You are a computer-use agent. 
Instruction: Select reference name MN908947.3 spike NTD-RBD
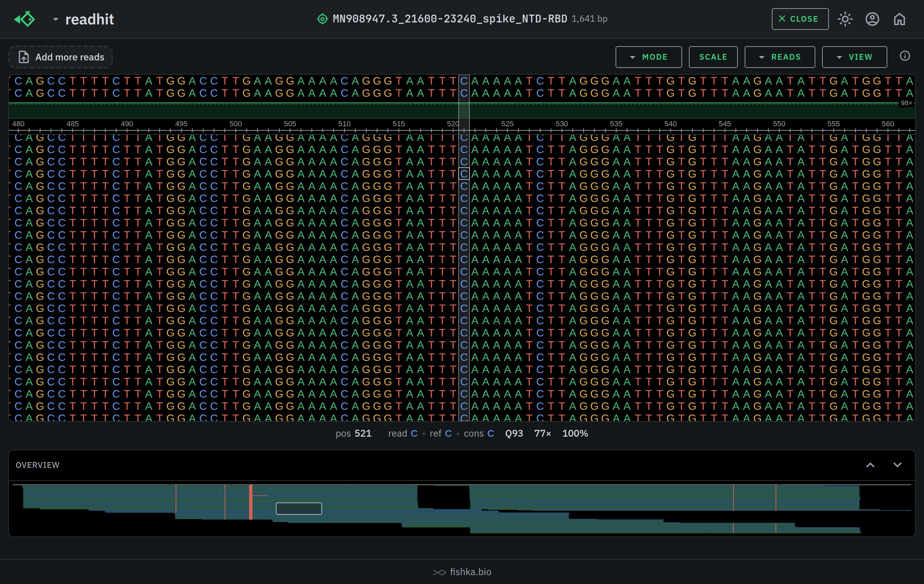tap(450, 19)
